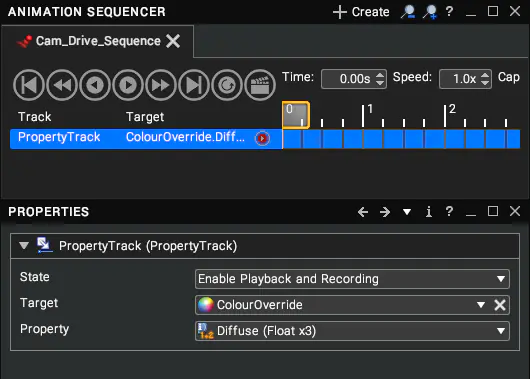Click the Target column header
Screen dimensions: 530x379
pos(145,117)
